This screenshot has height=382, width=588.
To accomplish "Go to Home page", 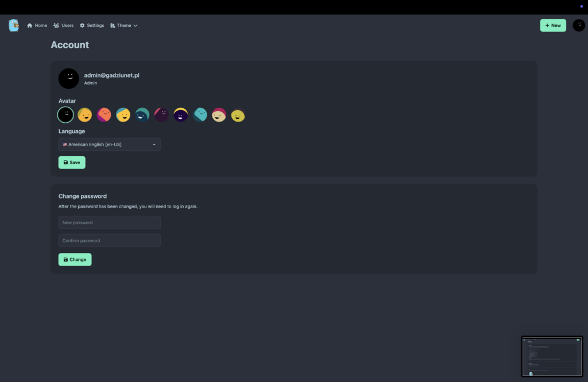I will click(37, 25).
